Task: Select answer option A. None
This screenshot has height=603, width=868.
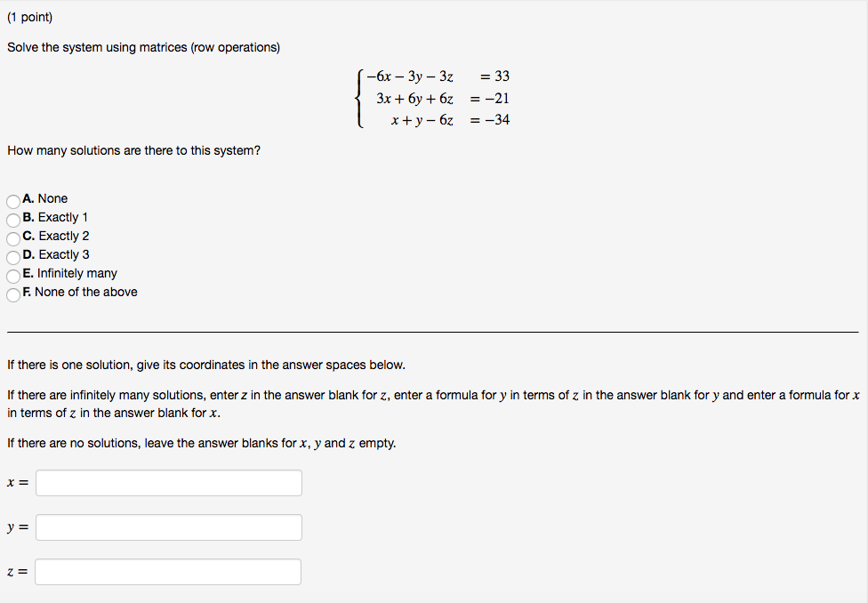Action: [x=13, y=201]
